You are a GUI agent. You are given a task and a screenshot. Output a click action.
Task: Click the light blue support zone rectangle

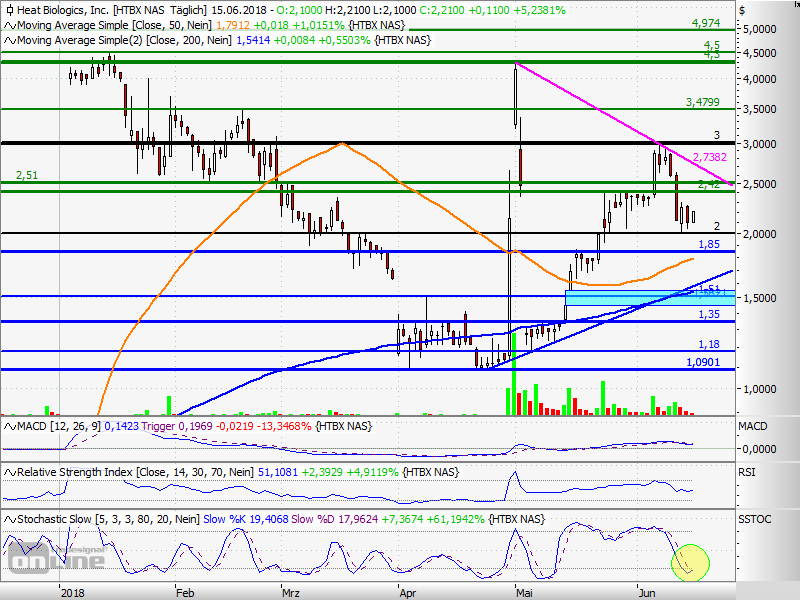click(x=650, y=298)
